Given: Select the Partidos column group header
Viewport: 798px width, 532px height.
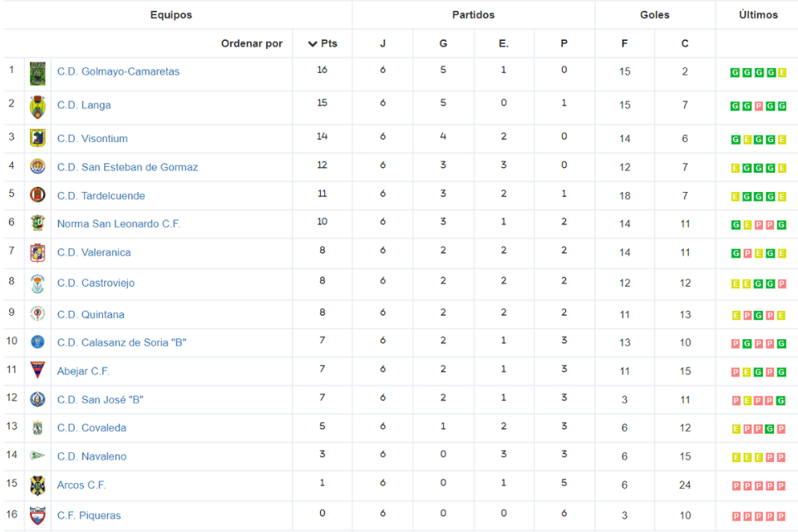Looking at the screenshot, I should pyautogui.click(x=473, y=15).
